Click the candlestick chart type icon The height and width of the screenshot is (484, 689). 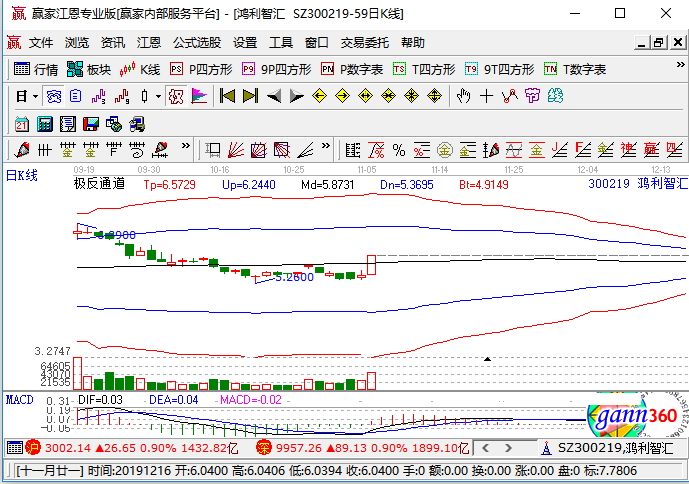[x=145, y=96]
